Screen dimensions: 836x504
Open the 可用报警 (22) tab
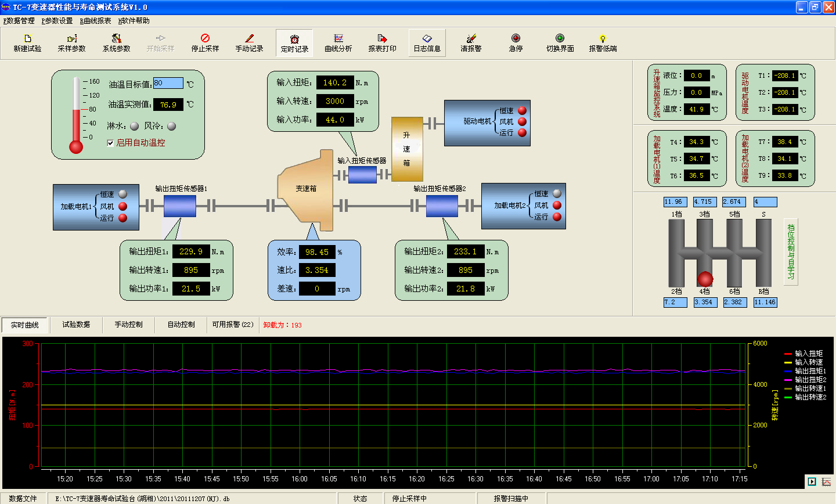[233, 325]
